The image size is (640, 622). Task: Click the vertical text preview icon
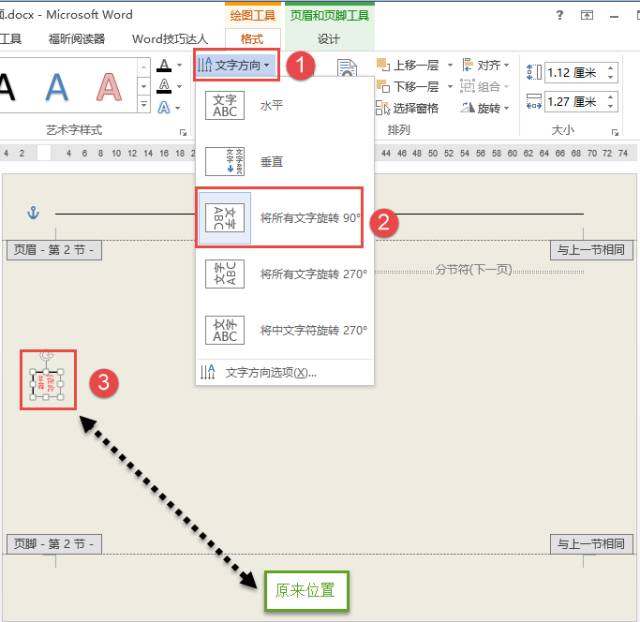225,162
